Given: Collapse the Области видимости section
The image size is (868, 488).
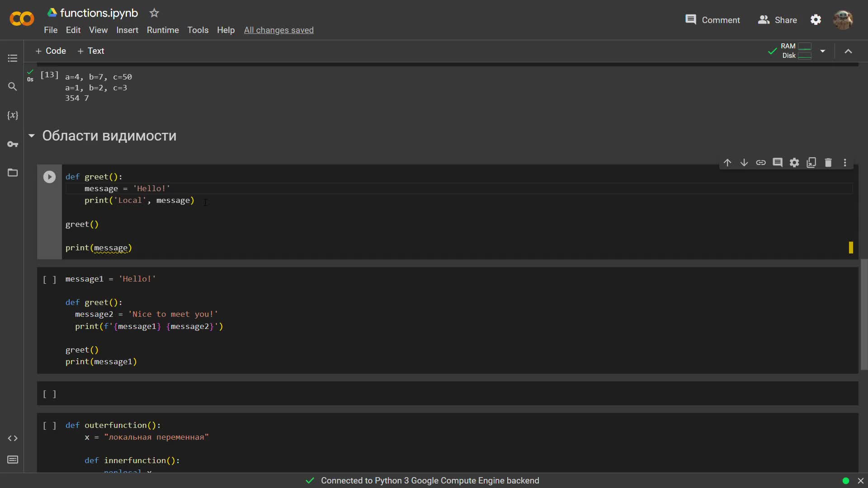Looking at the screenshot, I should pos(31,136).
